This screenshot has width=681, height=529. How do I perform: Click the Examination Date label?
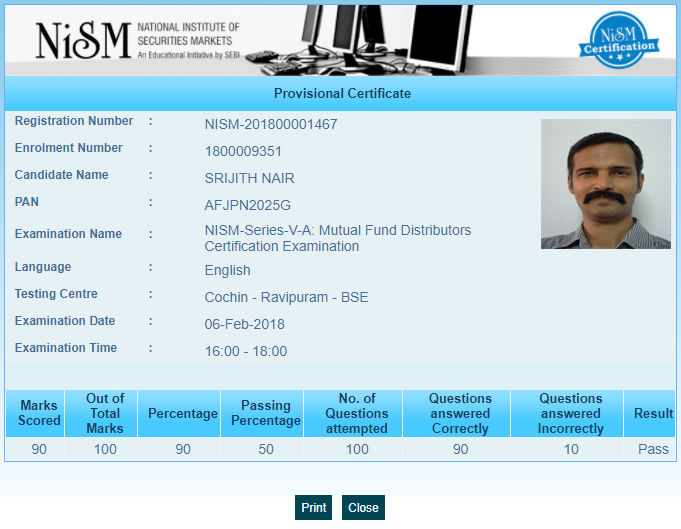(x=65, y=321)
